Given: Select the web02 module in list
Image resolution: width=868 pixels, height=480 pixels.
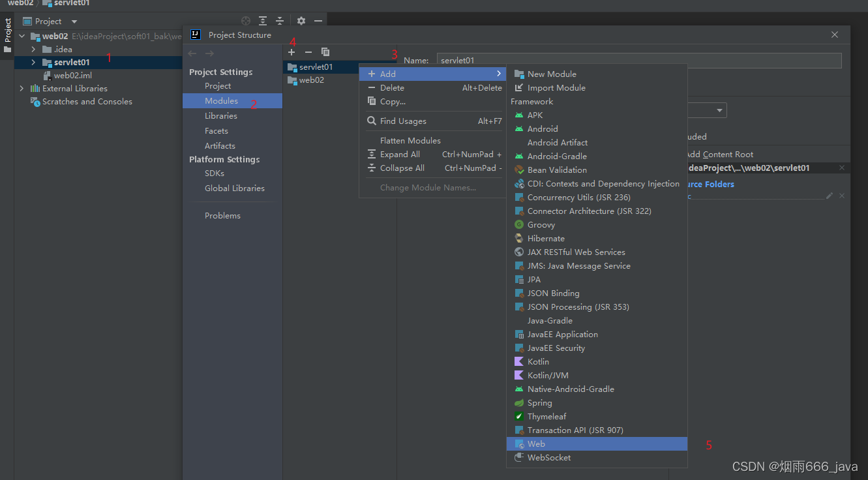Looking at the screenshot, I should point(311,80).
